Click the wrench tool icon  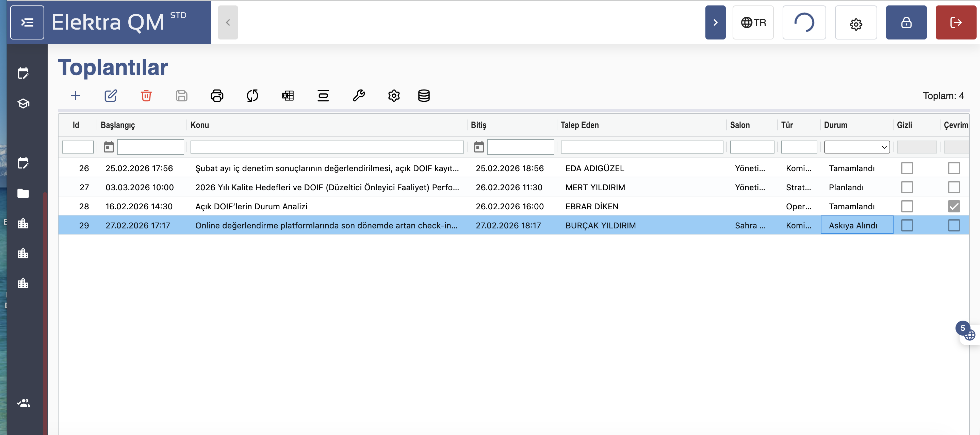358,96
